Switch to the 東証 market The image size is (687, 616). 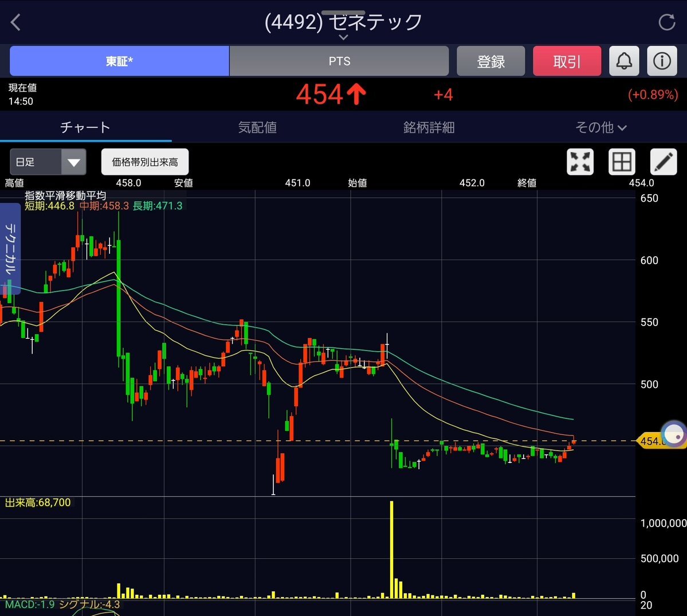click(x=119, y=61)
